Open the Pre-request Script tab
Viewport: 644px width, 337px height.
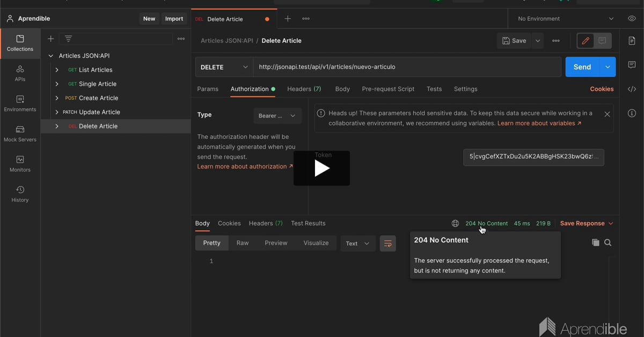point(388,89)
